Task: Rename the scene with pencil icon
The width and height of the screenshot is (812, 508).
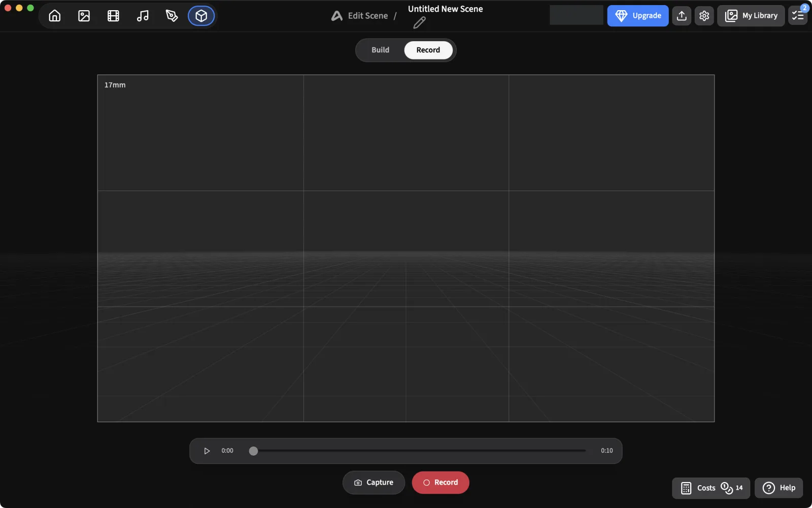Action: pos(419,23)
